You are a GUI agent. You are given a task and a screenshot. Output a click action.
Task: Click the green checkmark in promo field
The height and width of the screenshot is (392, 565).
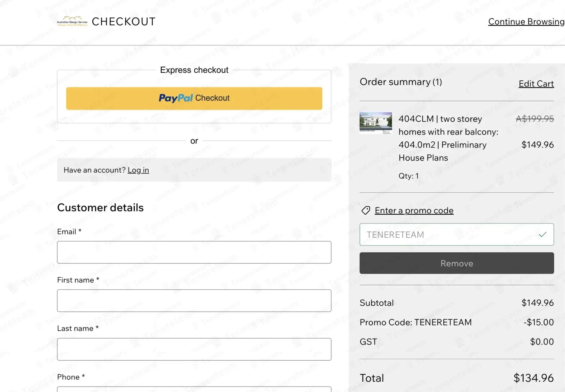pos(543,234)
